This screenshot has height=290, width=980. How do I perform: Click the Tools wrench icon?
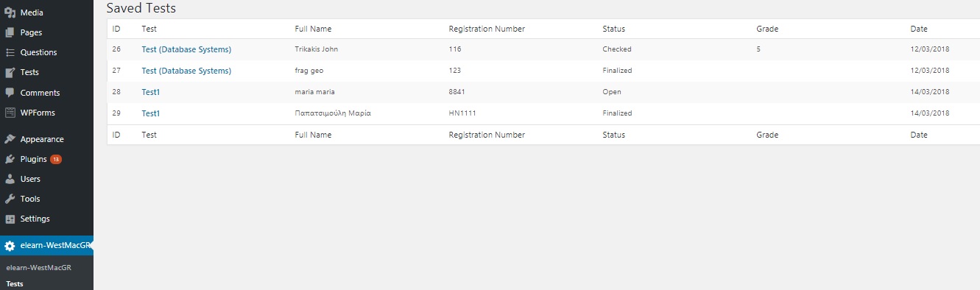(x=10, y=199)
